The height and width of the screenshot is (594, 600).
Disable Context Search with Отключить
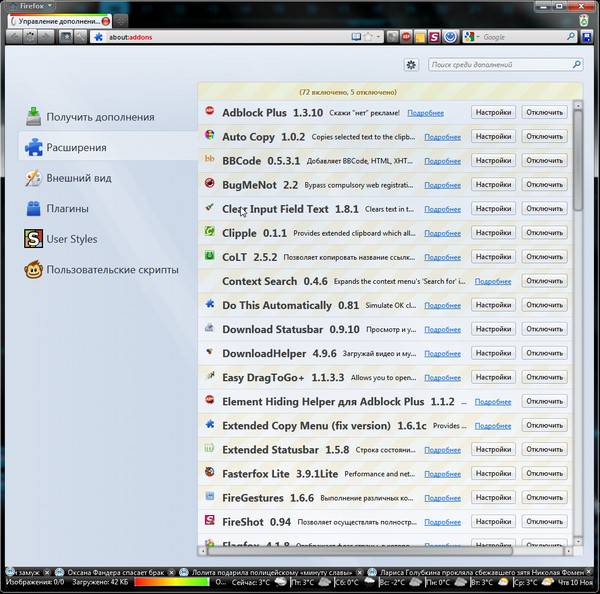coord(545,281)
